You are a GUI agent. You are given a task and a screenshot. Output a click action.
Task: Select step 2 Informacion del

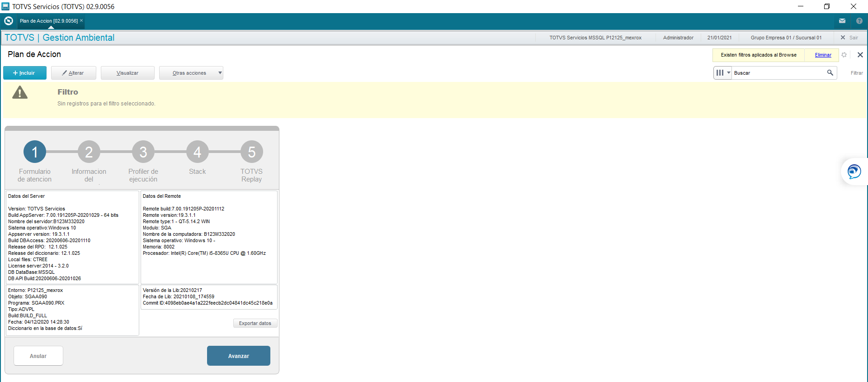[89, 152]
